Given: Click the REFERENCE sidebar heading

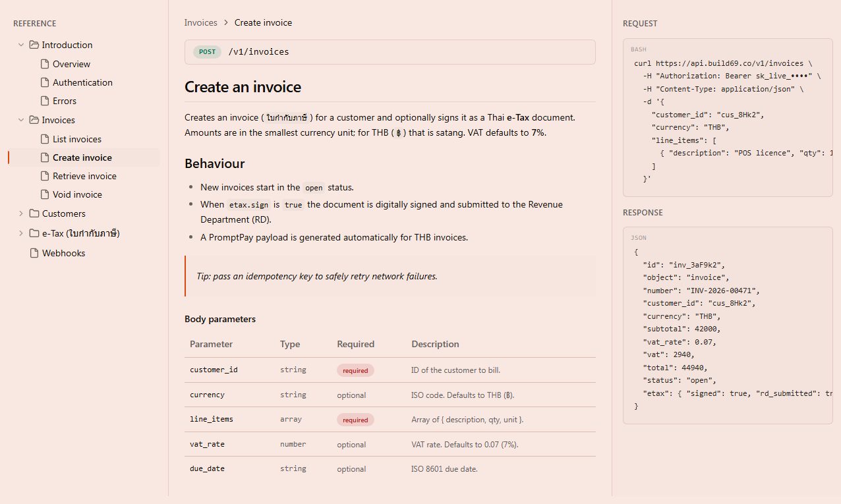Looking at the screenshot, I should coord(34,23).
